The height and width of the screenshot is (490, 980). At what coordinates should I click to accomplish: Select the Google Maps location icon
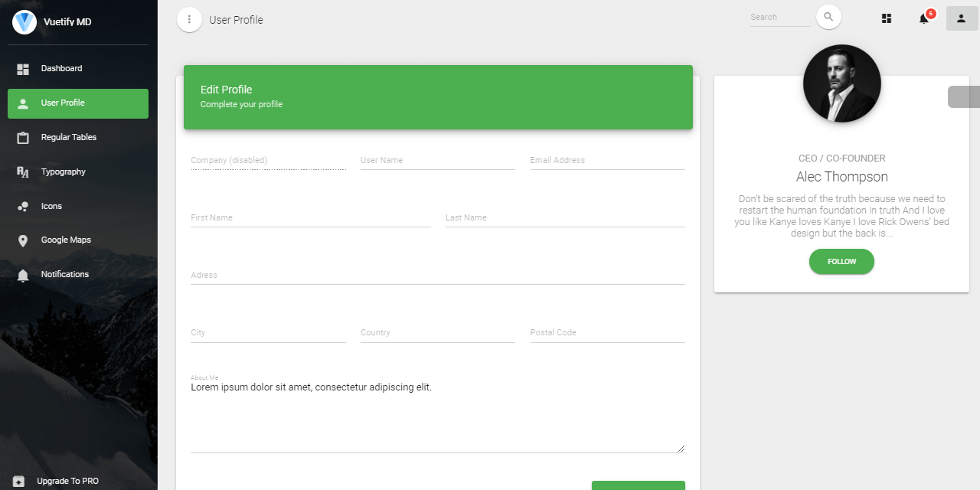[x=23, y=240]
